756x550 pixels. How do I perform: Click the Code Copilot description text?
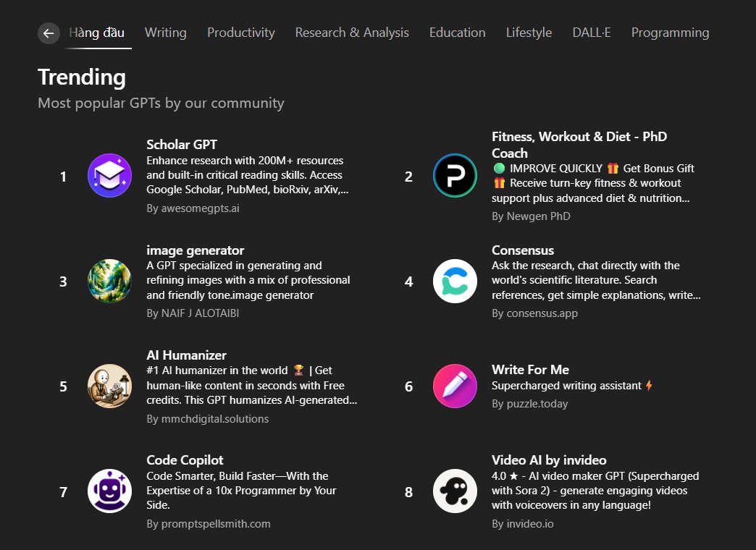241,490
